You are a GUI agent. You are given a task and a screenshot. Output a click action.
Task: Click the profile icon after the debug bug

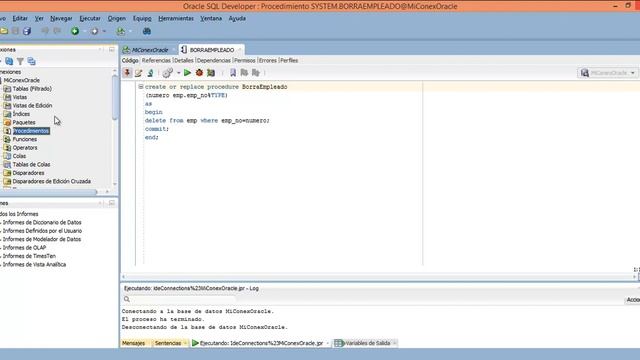point(211,73)
